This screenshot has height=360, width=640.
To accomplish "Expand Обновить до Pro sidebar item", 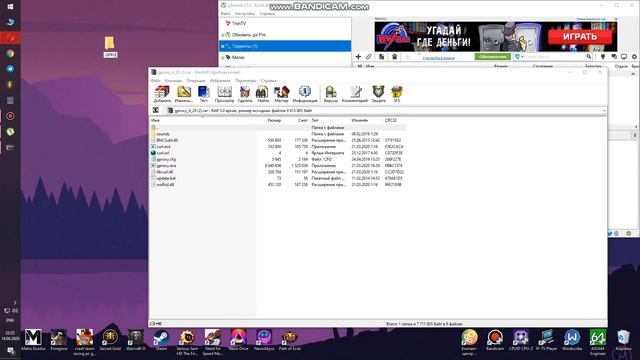I will [x=222, y=35].
